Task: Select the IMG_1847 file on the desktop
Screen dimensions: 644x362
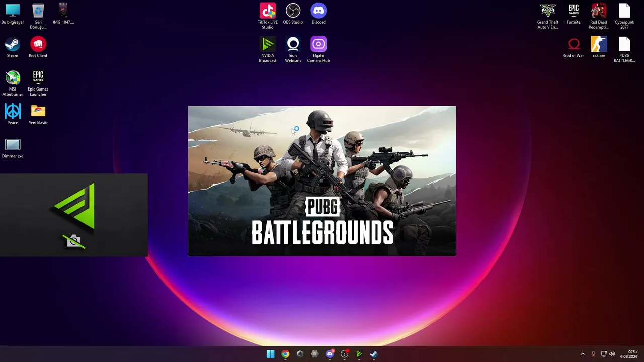Action: [x=63, y=14]
